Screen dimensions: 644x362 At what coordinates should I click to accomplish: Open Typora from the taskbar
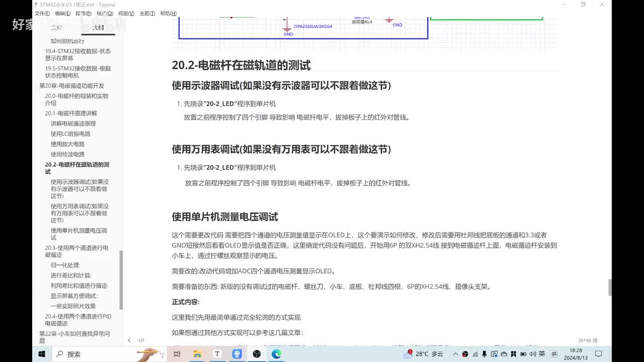[217, 354]
